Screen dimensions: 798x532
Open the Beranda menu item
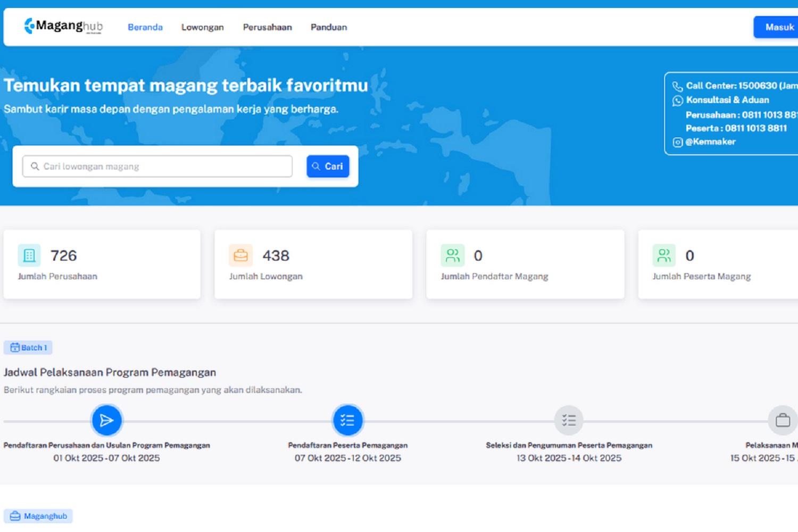point(145,27)
